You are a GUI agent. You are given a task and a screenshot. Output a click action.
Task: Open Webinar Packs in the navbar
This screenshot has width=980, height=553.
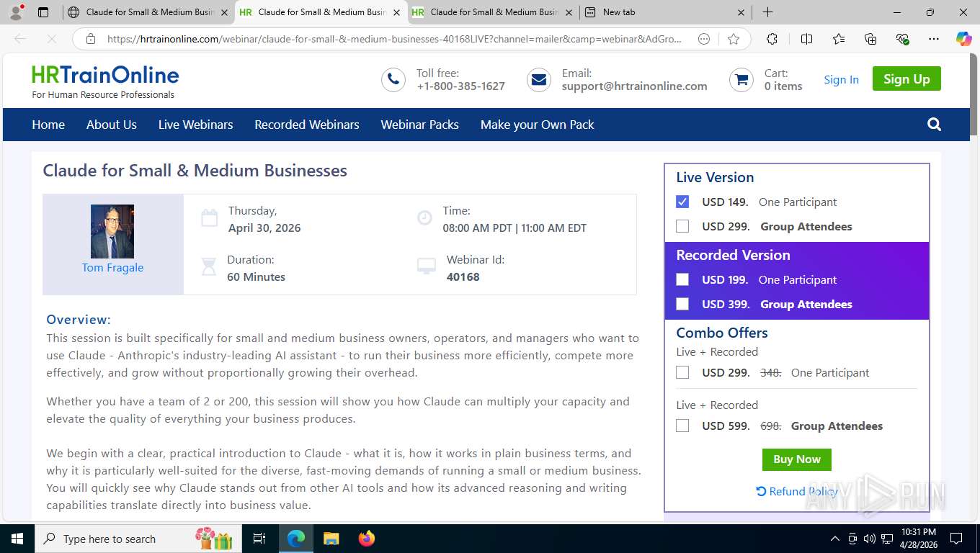[x=420, y=125]
